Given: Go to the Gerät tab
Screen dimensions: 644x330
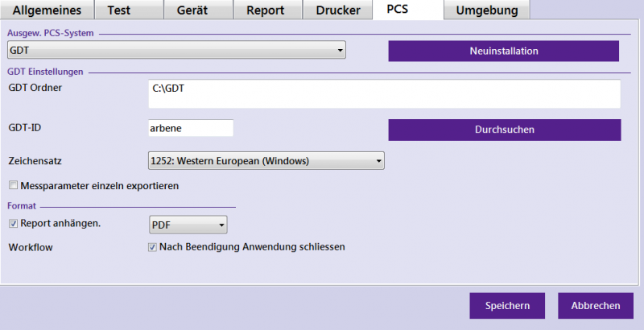Looking at the screenshot, I should pyautogui.click(x=198, y=10).
